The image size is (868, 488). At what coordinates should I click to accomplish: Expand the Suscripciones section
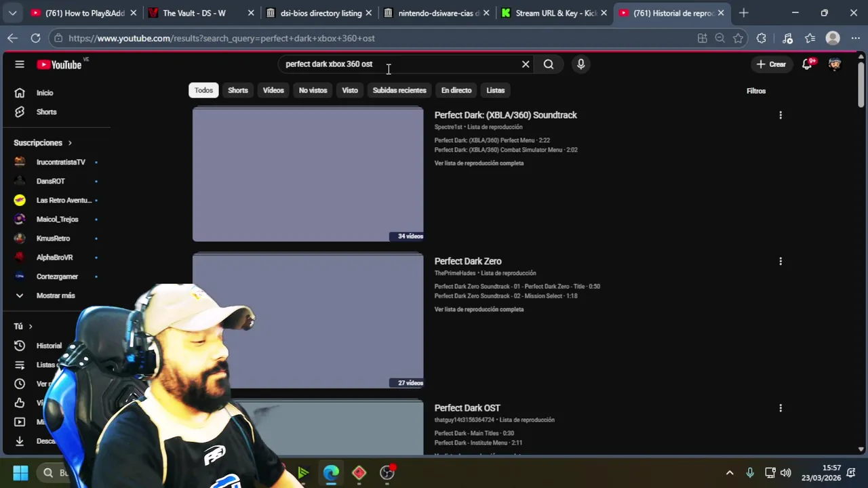click(43, 143)
